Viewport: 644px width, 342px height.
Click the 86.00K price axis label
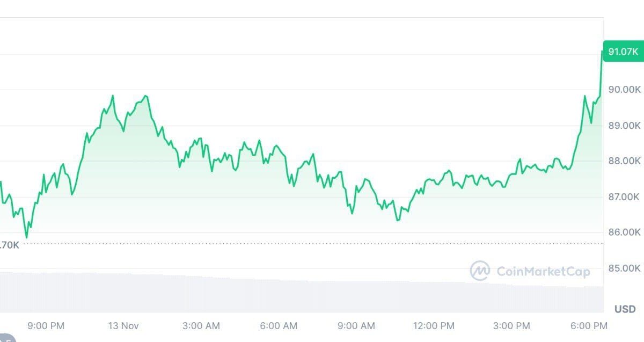[x=625, y=232]
